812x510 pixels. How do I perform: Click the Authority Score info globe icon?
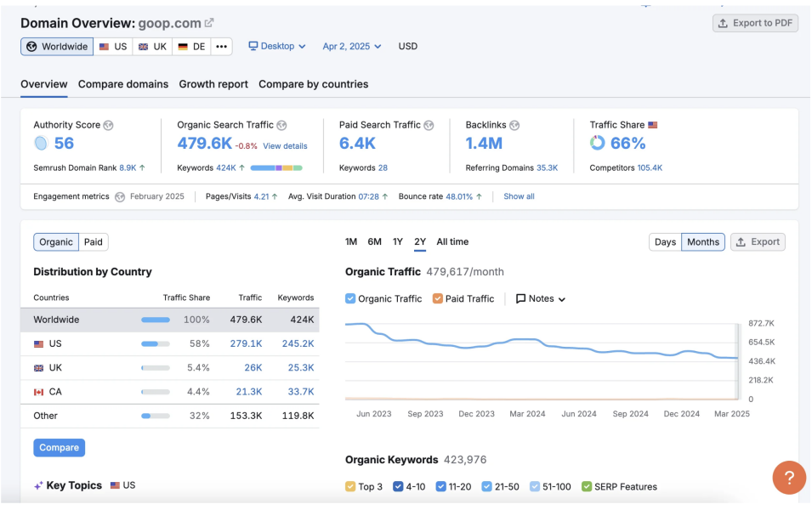click(108, 125)
